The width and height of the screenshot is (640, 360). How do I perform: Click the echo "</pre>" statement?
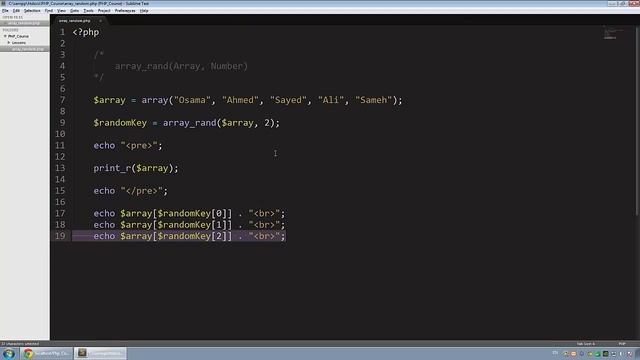[131, 191]
